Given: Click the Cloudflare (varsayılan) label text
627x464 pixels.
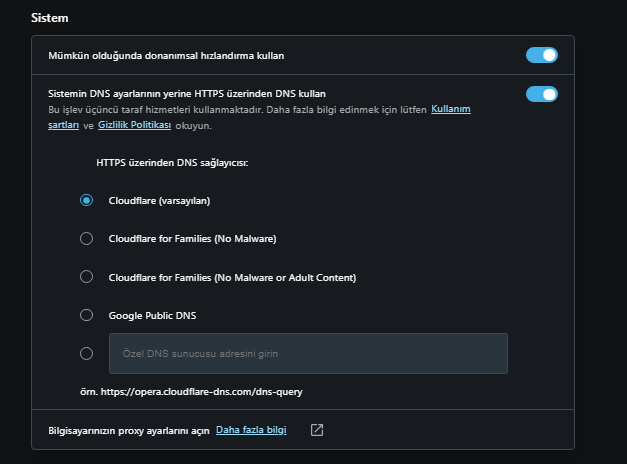Looking at the screenshot, I should coord(159,200).
